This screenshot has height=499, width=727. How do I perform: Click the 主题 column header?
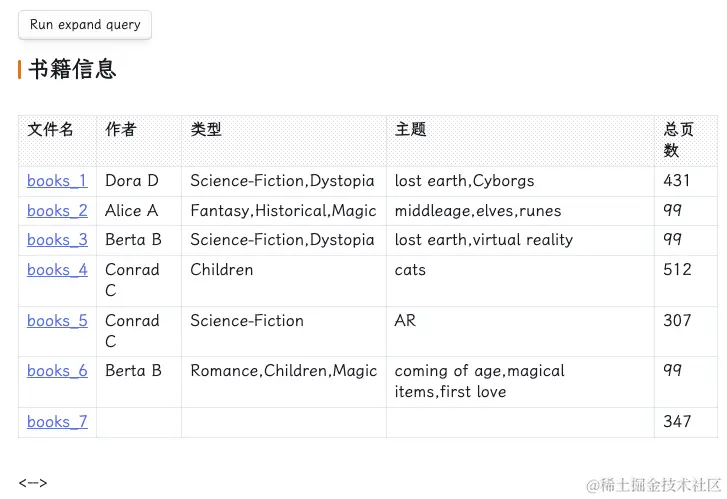click(410, 129)
